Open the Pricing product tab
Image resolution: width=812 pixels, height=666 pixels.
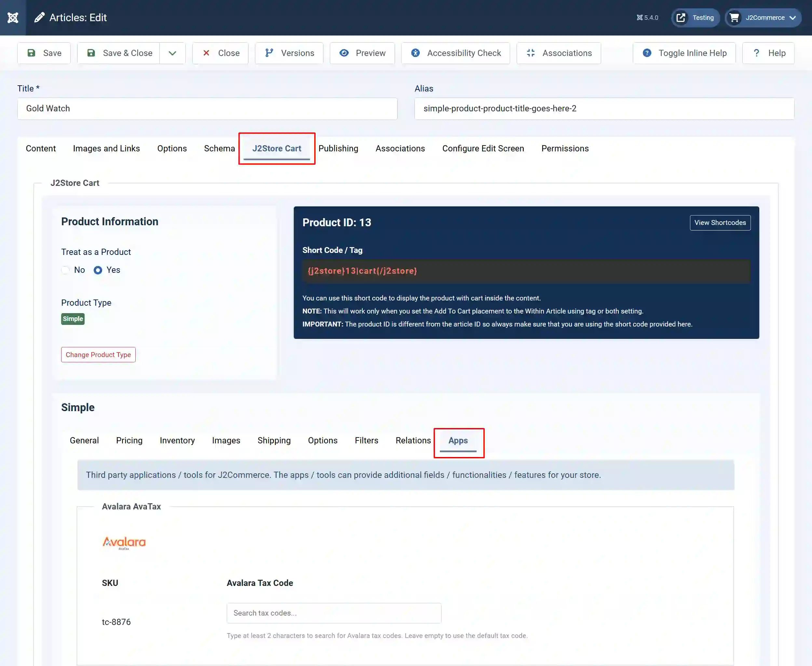(129, 440)
